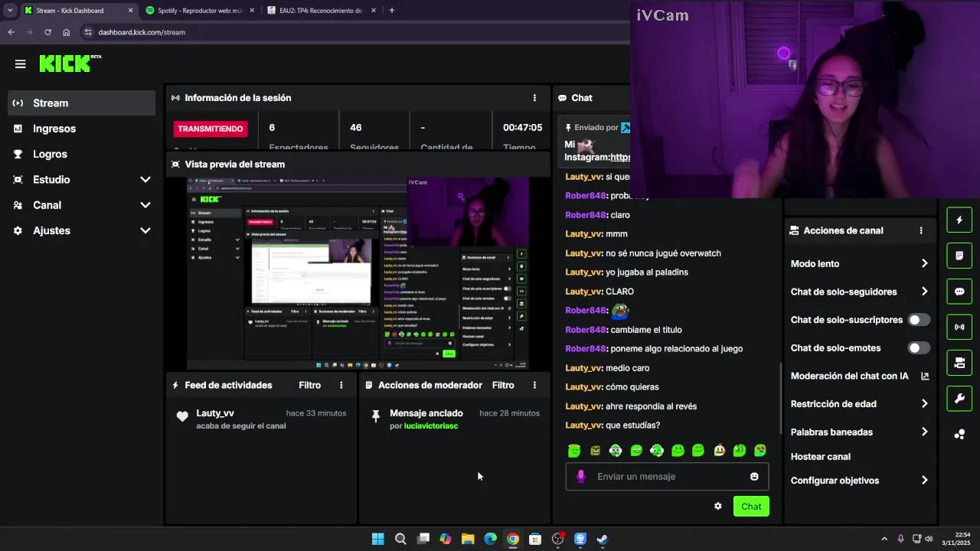
Task: Open Filtro in Feed de actividades
Action: coord(310,385)
